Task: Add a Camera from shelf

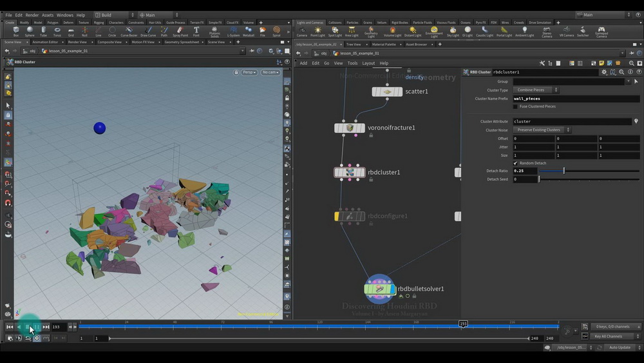Action: (x=302, y=32)
